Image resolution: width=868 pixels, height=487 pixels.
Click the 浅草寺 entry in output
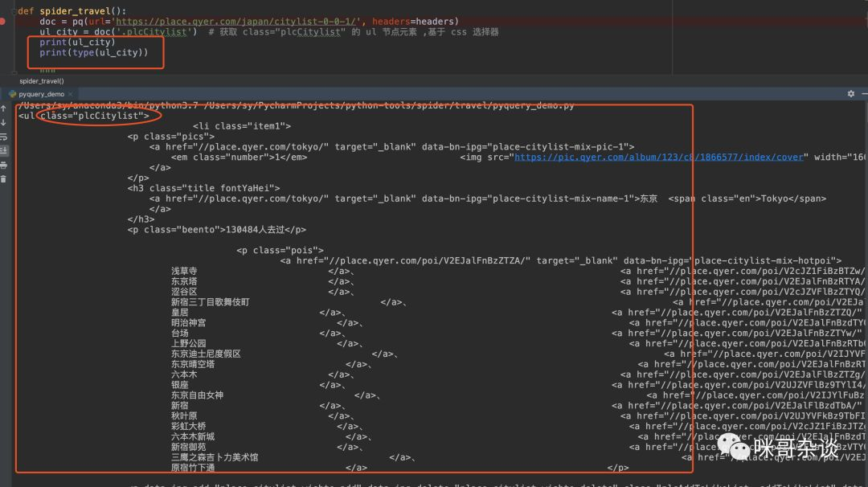click(x=184, y=271)
